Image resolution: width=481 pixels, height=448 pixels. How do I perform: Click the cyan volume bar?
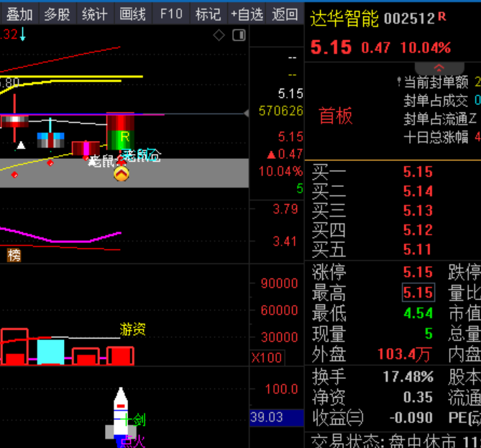(50, 352)
